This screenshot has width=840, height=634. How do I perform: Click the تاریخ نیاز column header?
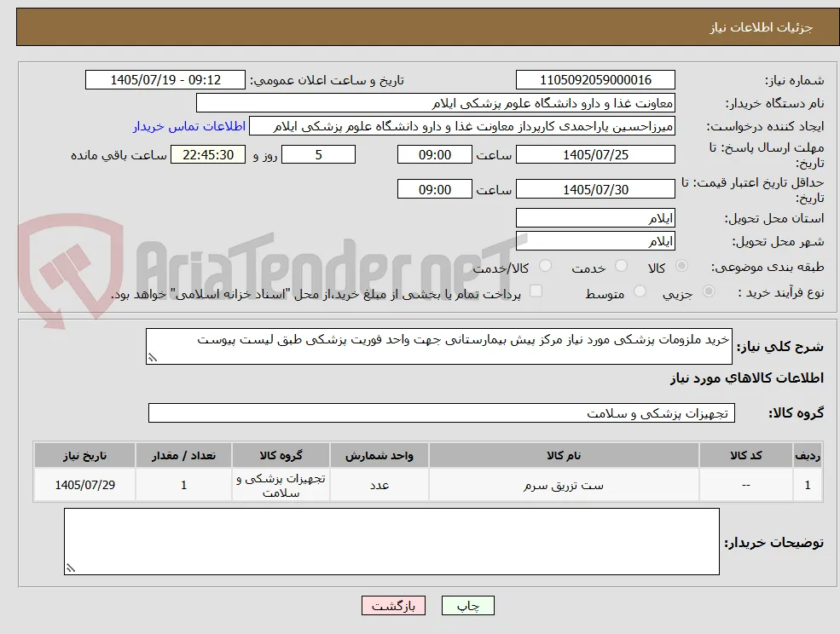tap(84, 456)
